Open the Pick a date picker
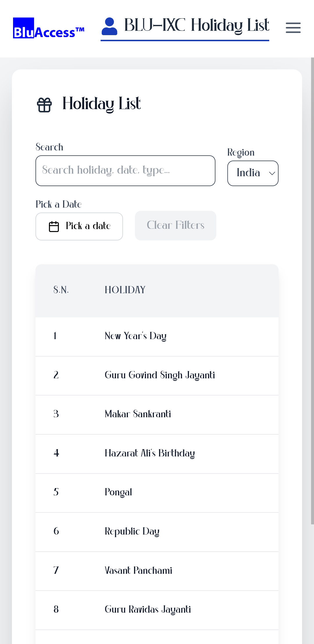The height and width of the screenshot is (644, 314). 79,226
